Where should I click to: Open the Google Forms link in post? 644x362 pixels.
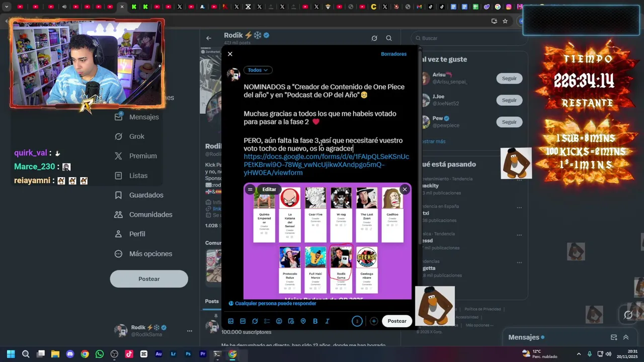326,164
